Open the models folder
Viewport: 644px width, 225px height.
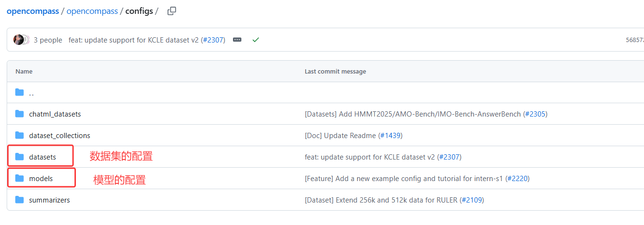[41, 179]
